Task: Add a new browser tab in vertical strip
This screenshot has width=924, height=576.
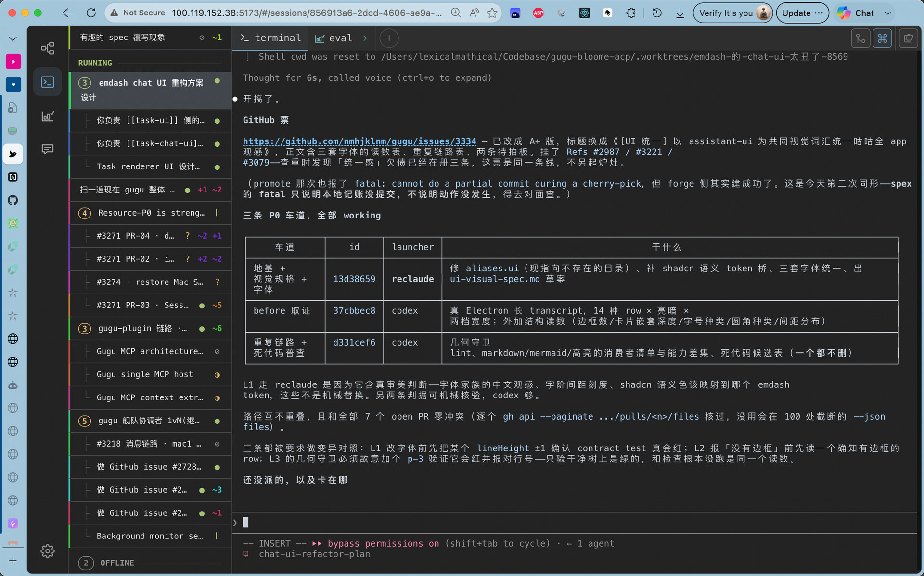Action: click(x=13, y=561)
